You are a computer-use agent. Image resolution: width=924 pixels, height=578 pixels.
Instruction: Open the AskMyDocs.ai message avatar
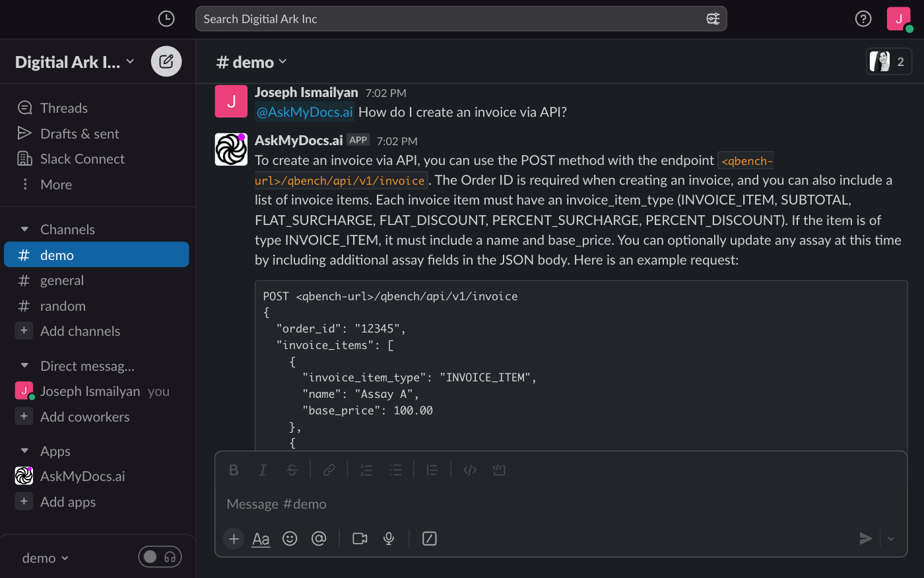click(x=231, y=149)
